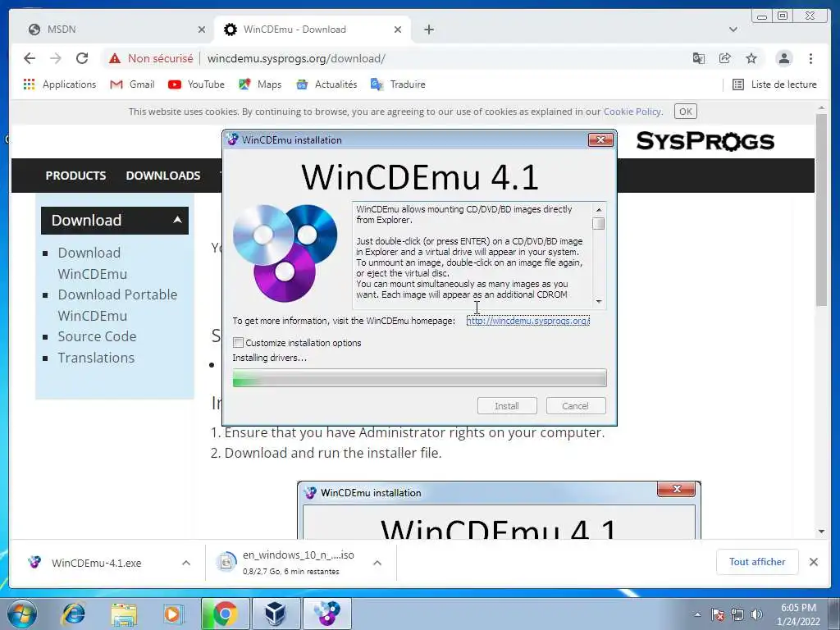
Task: Open the Applications bookmark shortcut
Action: point(59,84)
